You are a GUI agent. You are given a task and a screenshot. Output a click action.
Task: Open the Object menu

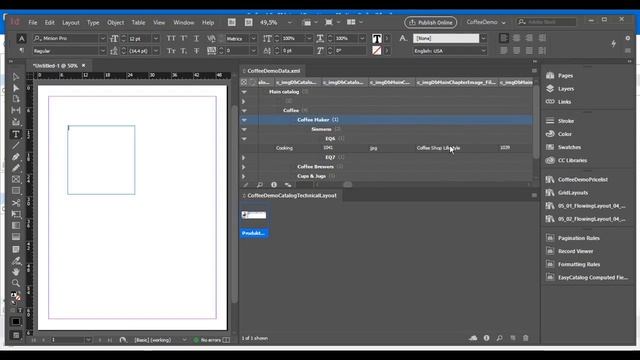116,22
